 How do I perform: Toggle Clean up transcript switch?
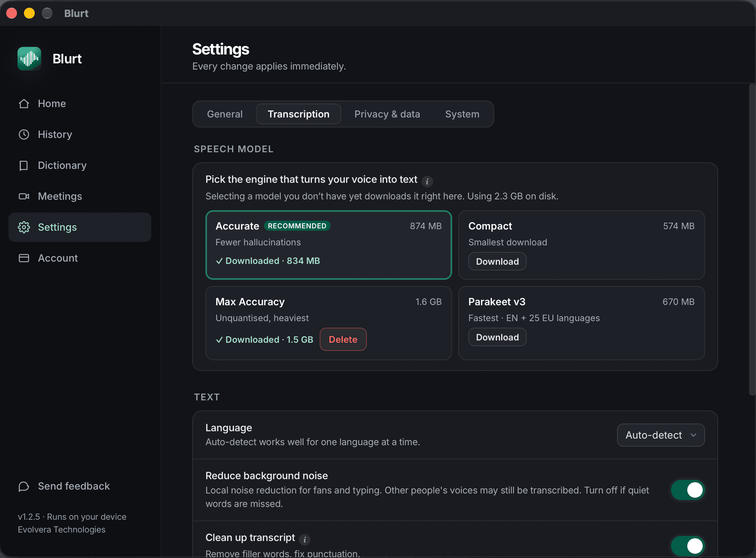[x=688, y=546]
